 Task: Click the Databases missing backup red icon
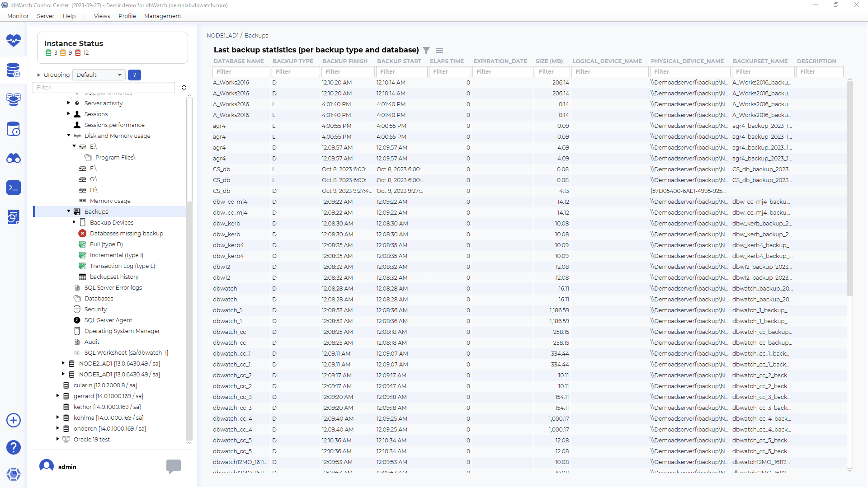[82, 233]
